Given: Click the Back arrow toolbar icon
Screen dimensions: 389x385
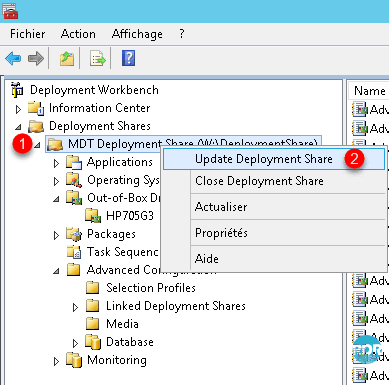Looking at the screenshot, I should click(13, 59).
